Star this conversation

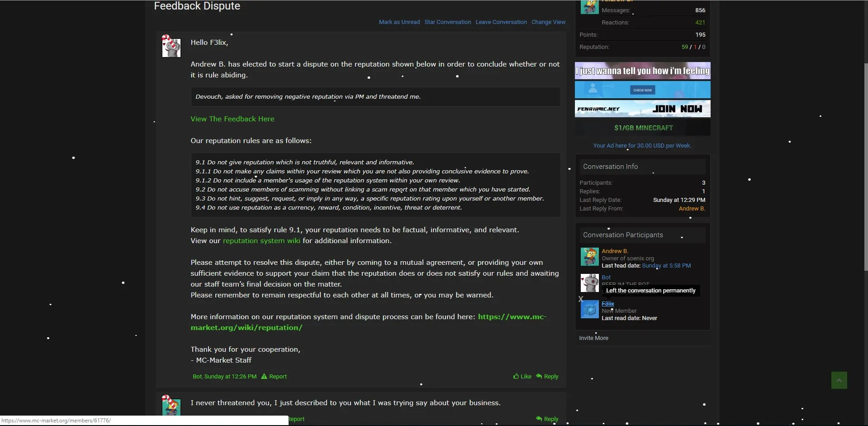tap(447, 22)
